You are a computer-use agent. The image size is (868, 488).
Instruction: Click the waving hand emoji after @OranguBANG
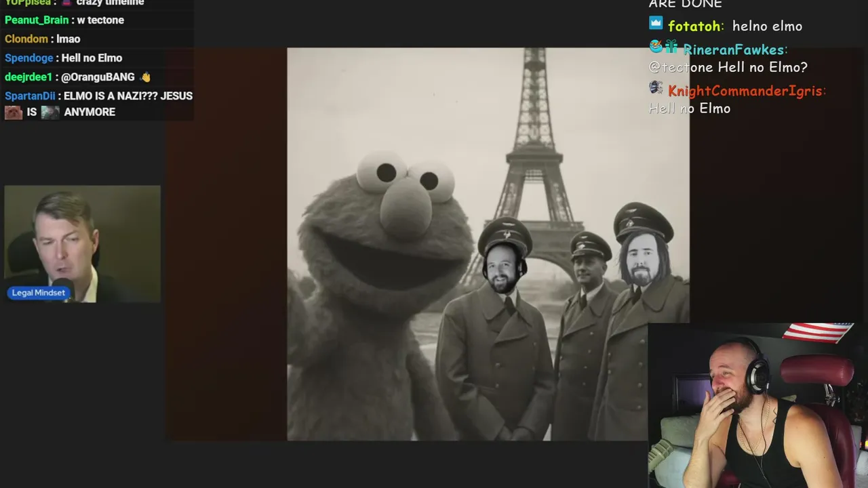tap(145, 77)
